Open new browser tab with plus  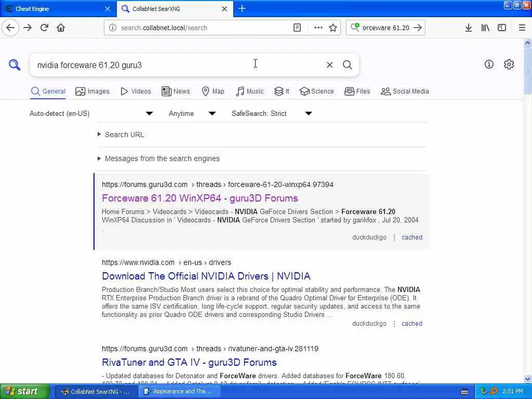coord(242,8)
